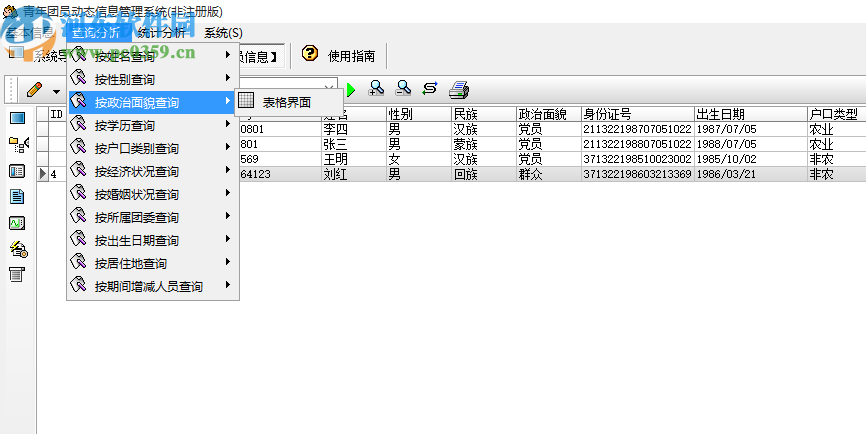Select the highlighted 按政治面貌查询 entry
Viewport: 866px width, 434px height.
[x=153, y=102]
